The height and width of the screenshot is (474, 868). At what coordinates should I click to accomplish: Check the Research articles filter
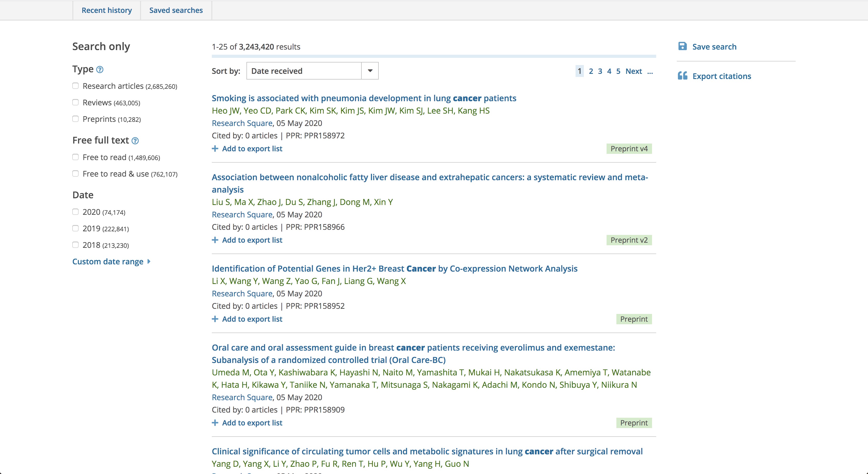[x=75, y=86]
